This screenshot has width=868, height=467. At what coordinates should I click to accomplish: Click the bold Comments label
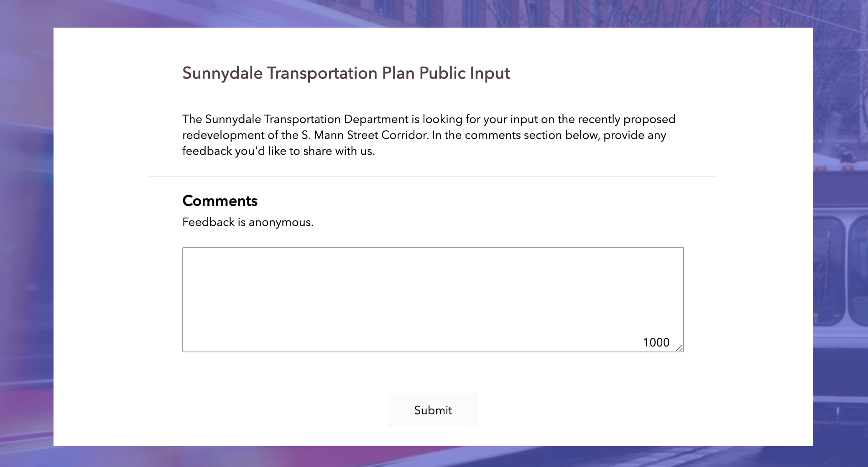[220, 201]
